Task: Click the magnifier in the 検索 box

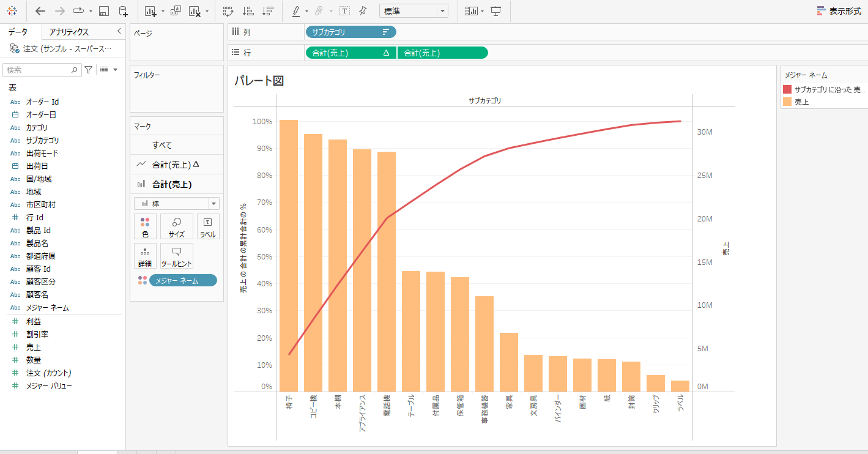Action: pyautogui.click(x=75, y=70)
